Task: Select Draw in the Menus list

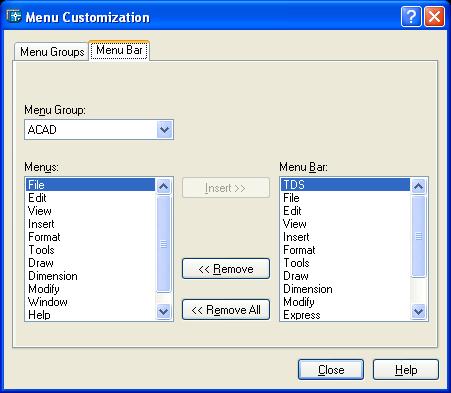Action: [x=90, y=263]
